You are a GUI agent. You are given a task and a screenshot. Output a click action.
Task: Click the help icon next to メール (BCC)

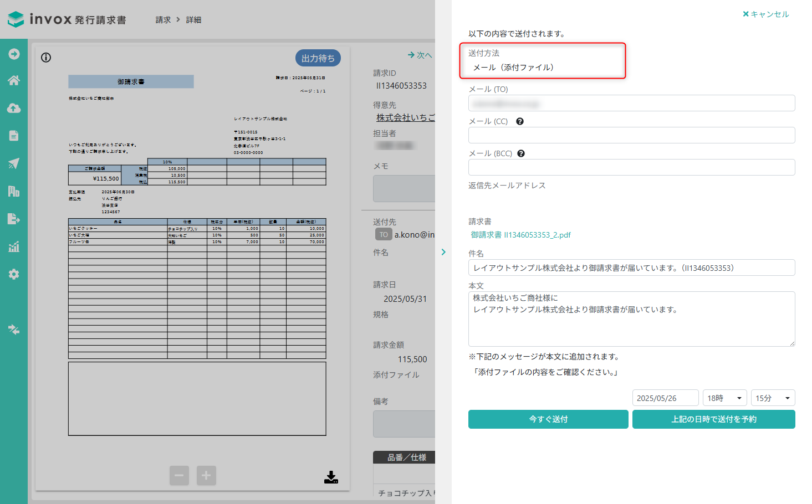pos(521,153)
